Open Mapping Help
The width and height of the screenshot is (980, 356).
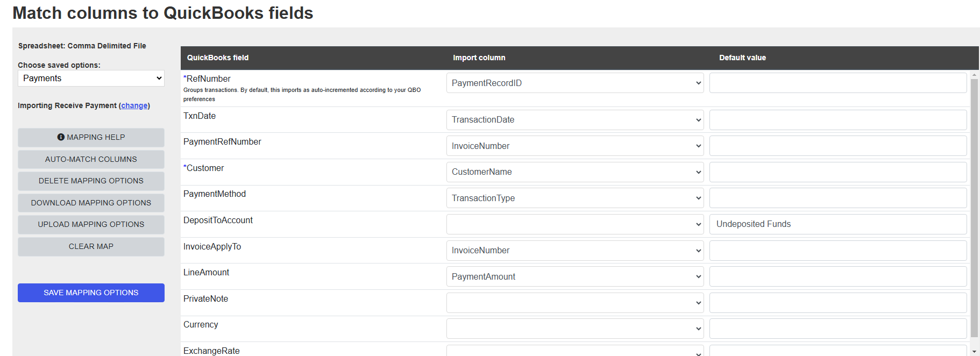pos(91,138)
